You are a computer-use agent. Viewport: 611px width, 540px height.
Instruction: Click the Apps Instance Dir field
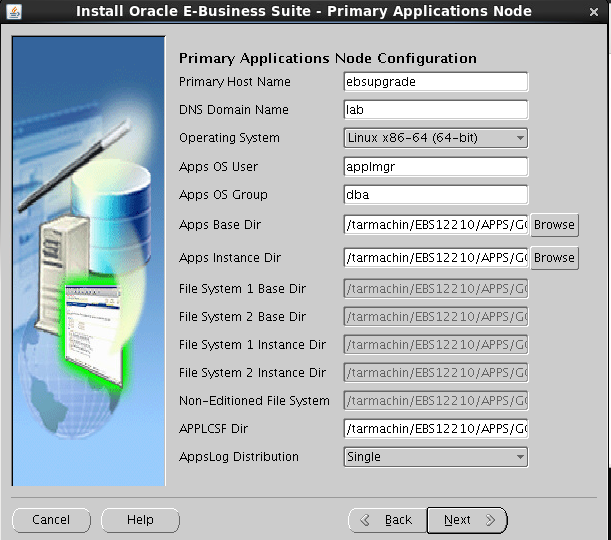(x=436, y=258)
